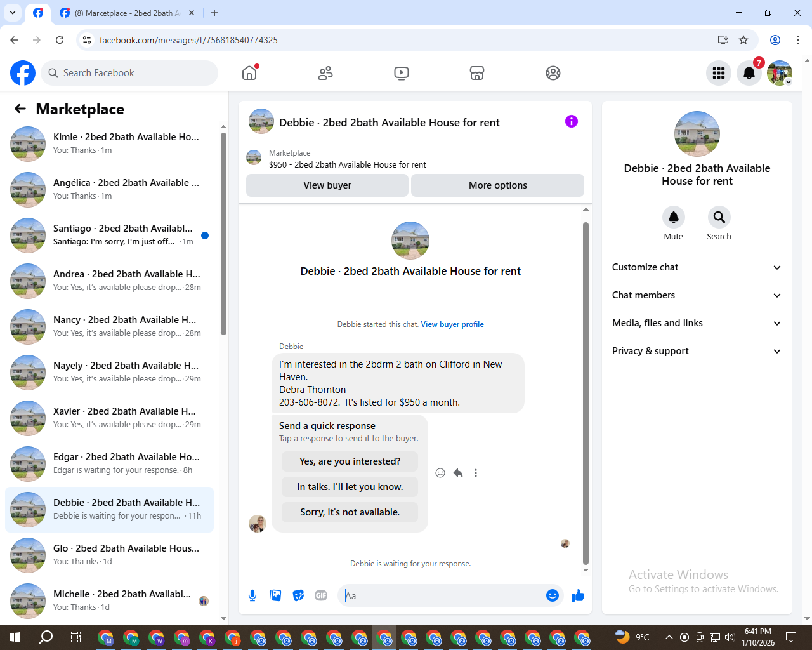Open the account profile picture menu
Image resolution: width=812 pixels, height=650 pixels.
[x=780, y=73]
